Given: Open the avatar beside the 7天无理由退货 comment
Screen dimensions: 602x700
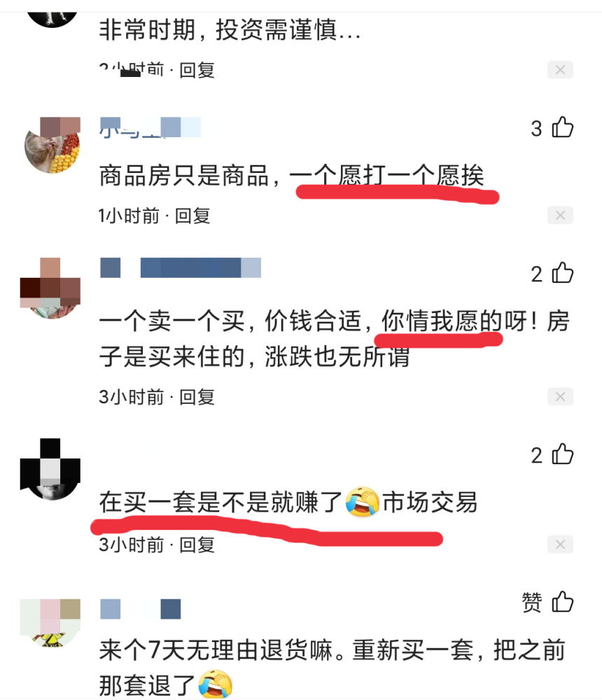Looking at the screenshot, I should [x=51, y=622].
